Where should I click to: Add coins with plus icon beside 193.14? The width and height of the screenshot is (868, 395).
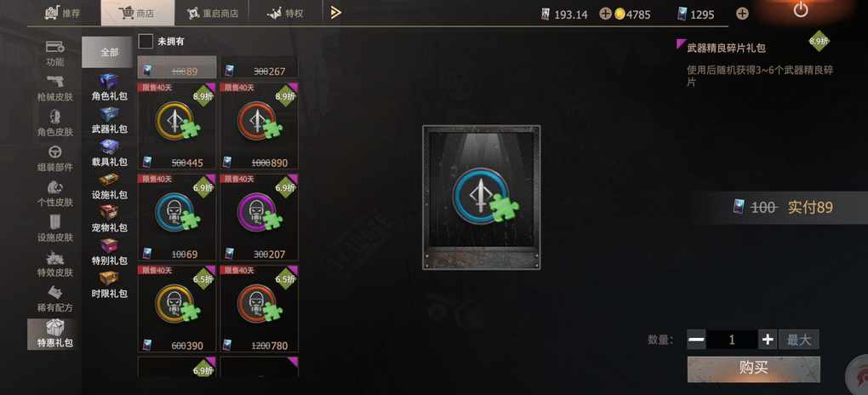pos(605,14)
